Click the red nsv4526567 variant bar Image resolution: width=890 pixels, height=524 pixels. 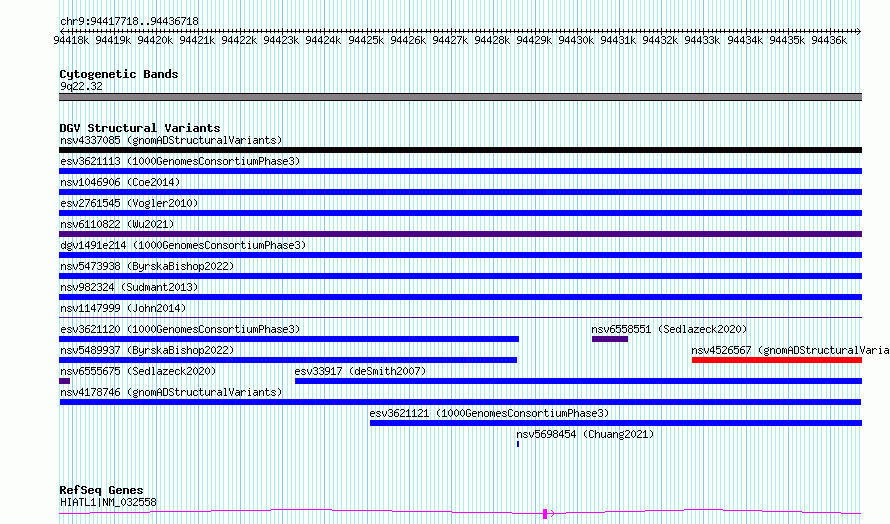pyautogui.click(x=776, y=360)
